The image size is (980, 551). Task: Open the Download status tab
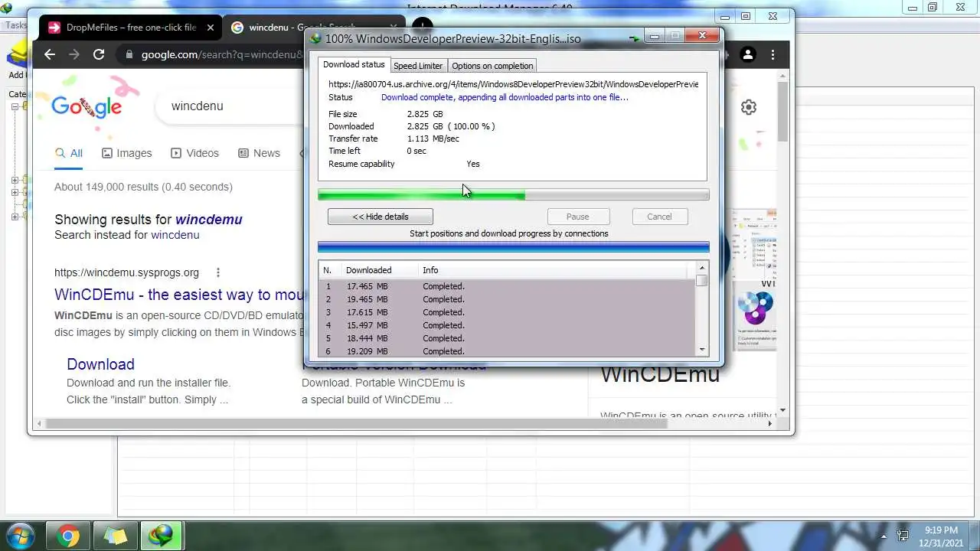[354, 65]
